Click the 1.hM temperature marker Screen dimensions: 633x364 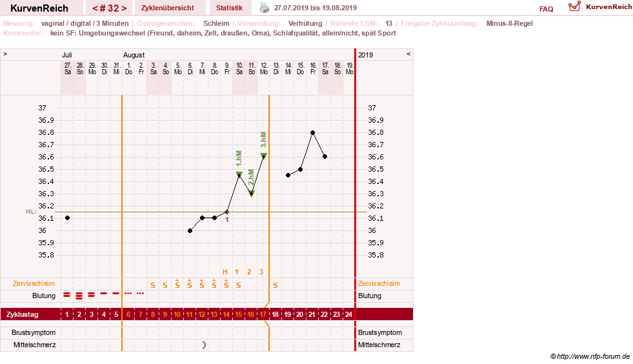point(239,174)
